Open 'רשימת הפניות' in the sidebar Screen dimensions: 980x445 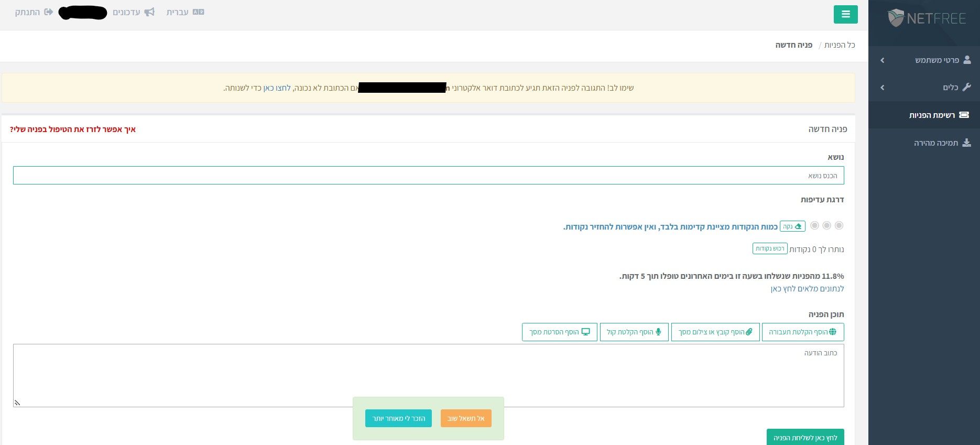click(x=924, y=115)
